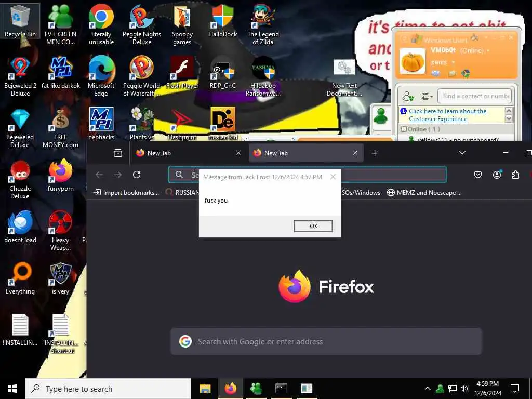Image resolution: width=532 pixels, height=399 pixels.
Task: Launch Bejeweled Deluxe shortcut
Action: (20, 128)
